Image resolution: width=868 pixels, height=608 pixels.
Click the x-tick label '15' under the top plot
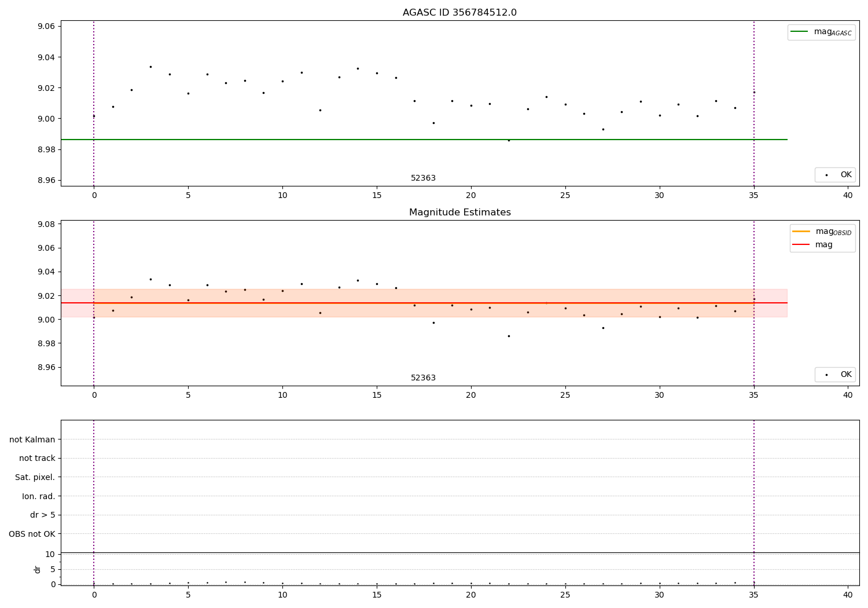pos(377,196)
